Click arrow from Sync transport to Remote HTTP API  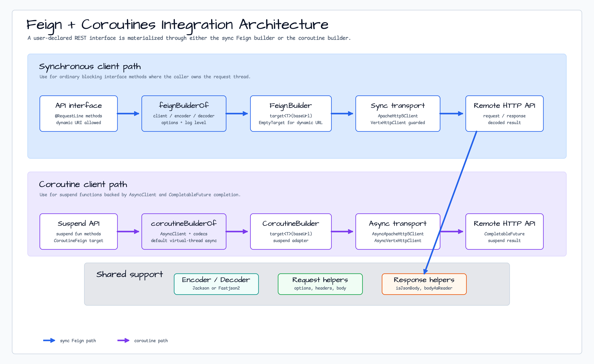[452, 114]
